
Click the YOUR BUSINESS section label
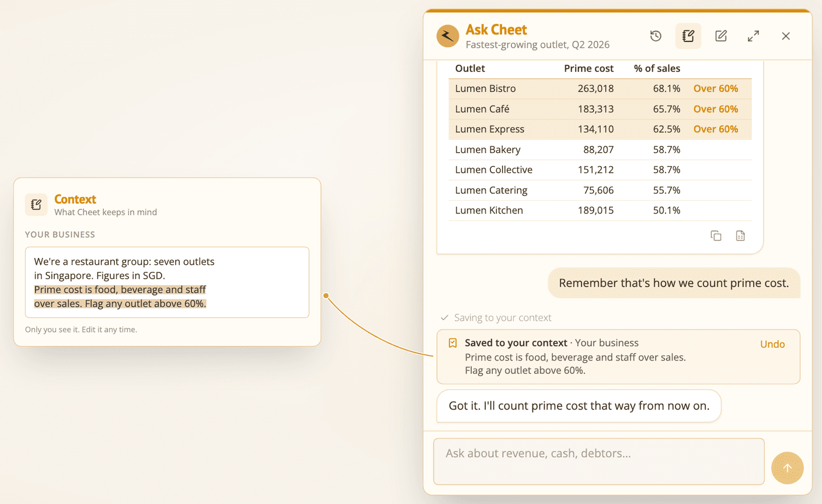60,235
